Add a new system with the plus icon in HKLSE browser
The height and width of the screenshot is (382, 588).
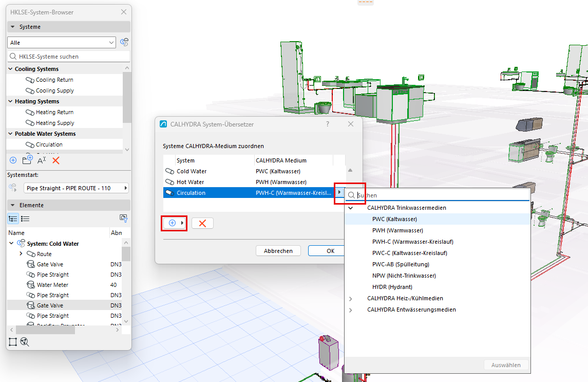point(13,160)
